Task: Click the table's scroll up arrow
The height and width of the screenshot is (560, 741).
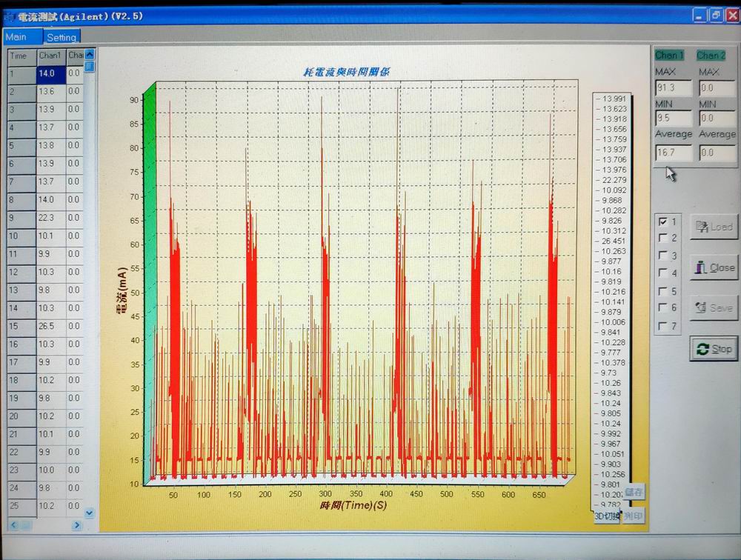Action: [x=90, y=54]
